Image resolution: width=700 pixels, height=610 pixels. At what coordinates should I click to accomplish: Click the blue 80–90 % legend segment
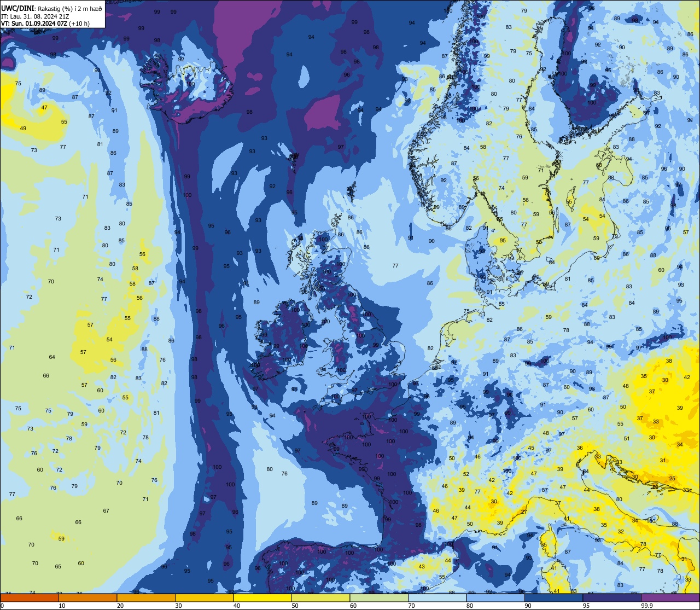click(x=495, y=597)
